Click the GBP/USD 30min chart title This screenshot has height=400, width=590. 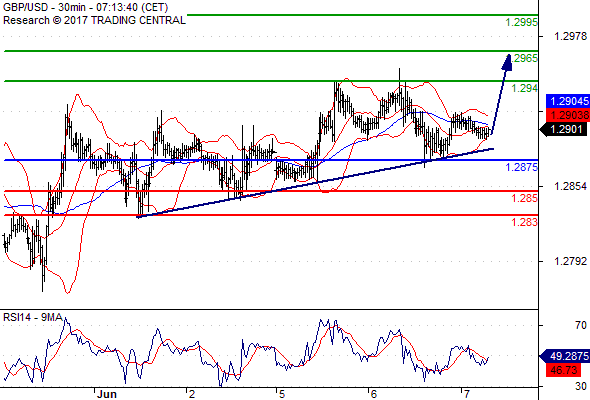tap(85, 7)
